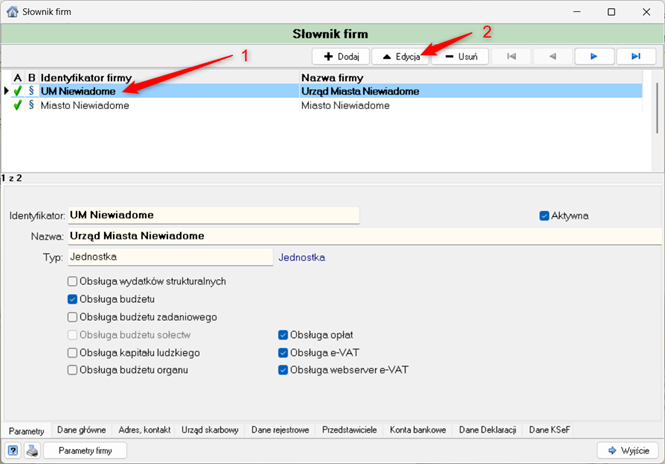This screenshot has width=665, height=464.
Task: Jump to the last record arrow
Action: [635, 56]
